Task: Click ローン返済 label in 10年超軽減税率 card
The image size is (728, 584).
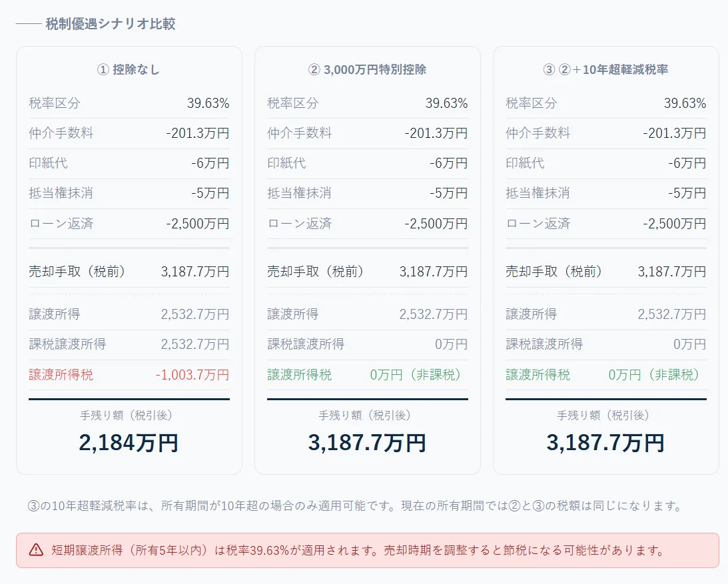Action: click(538, 224)
